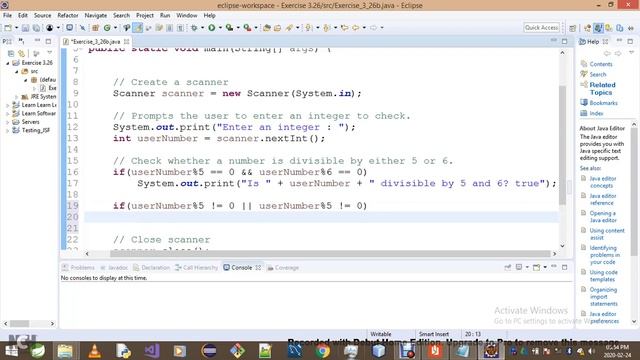Image resolution: width=640 pixels, height=360 pixels.
Task: Switch to the Javadoc tab
Action: click(x=114, y=268)
